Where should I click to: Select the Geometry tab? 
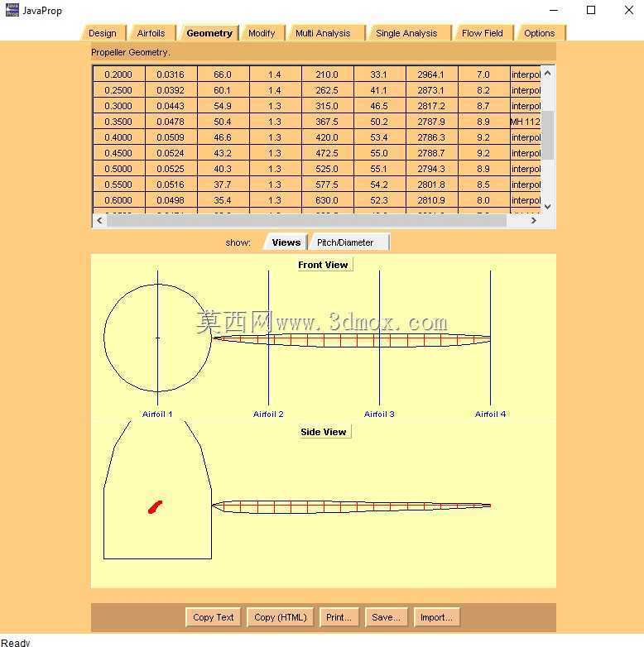pyautogui.click(x=209, y=33)
